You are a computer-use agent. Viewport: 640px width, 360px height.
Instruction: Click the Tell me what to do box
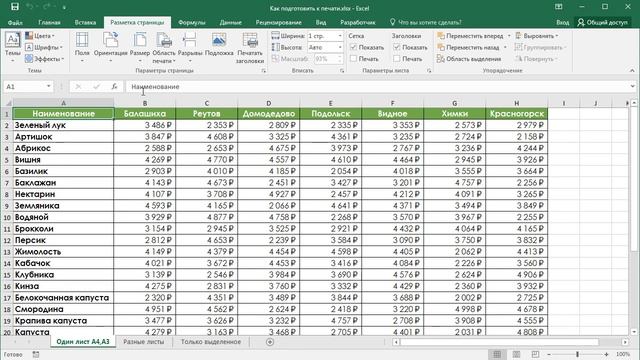click(x=426, y=22)
